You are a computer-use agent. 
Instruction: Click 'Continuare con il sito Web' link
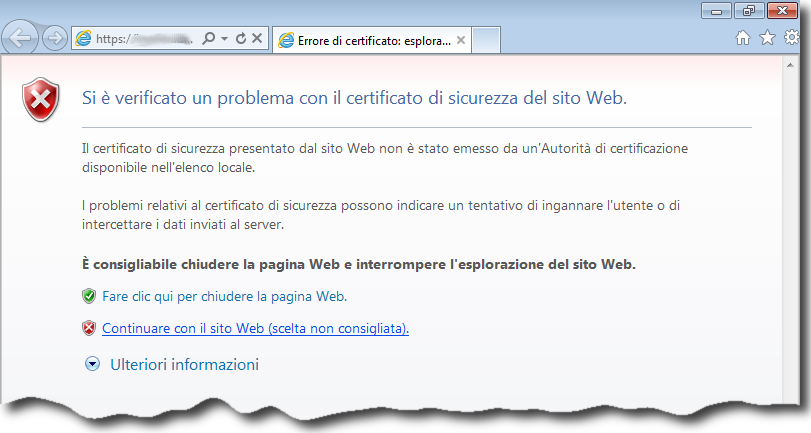tap(255, 328)
